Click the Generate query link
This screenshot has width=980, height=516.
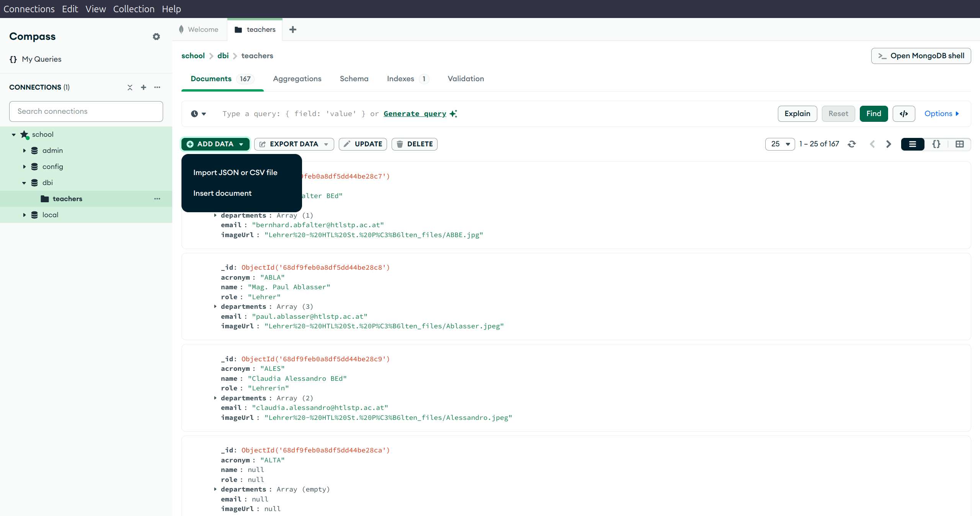[415, 114]
